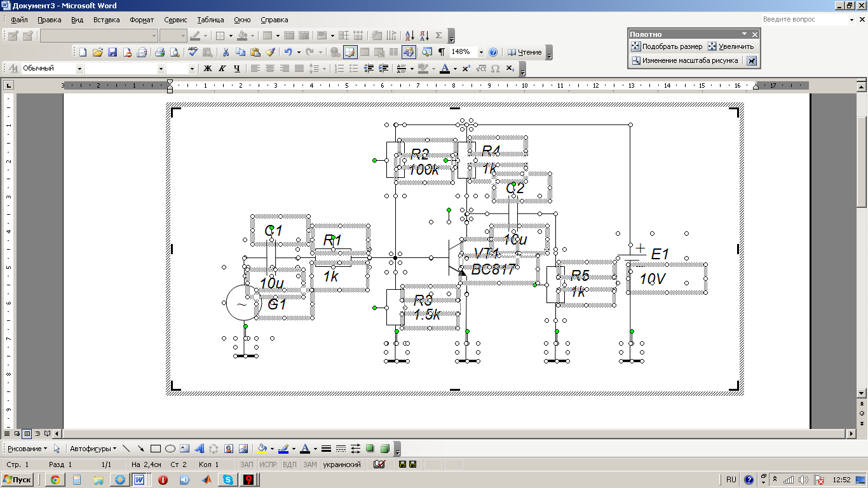Print the document from the toolbar
The width and height of the screenshot is (868, 488).
click(160, 52)
